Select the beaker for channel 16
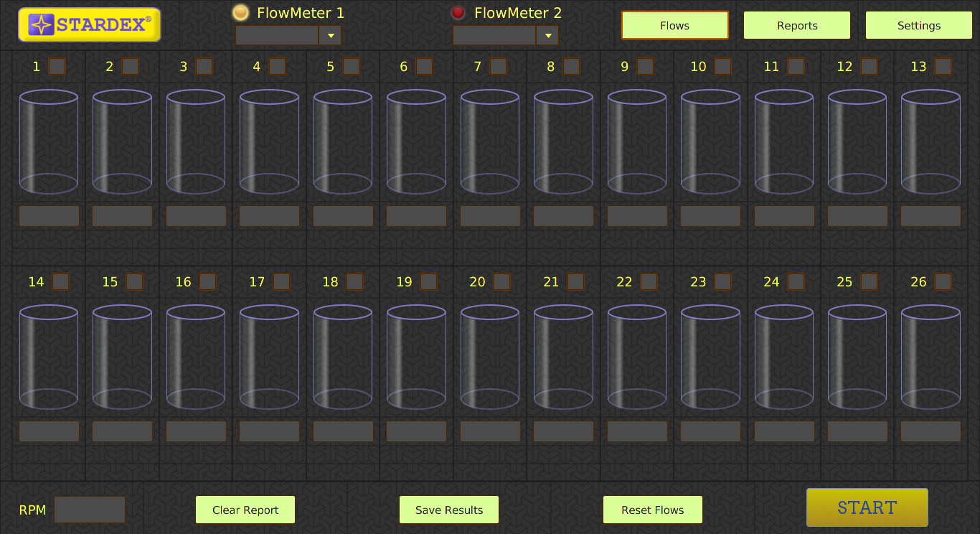980x534 pixels. [196, 357]
